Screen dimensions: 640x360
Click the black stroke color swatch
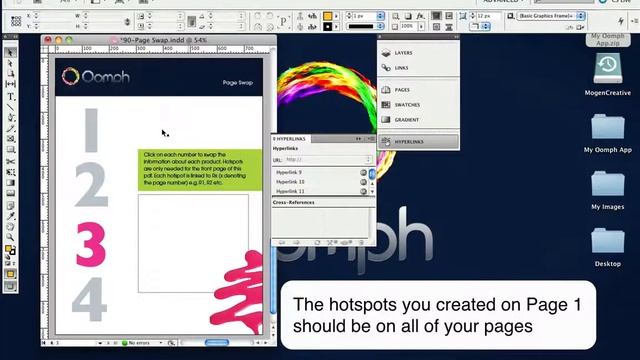click(x=328, y=27)
